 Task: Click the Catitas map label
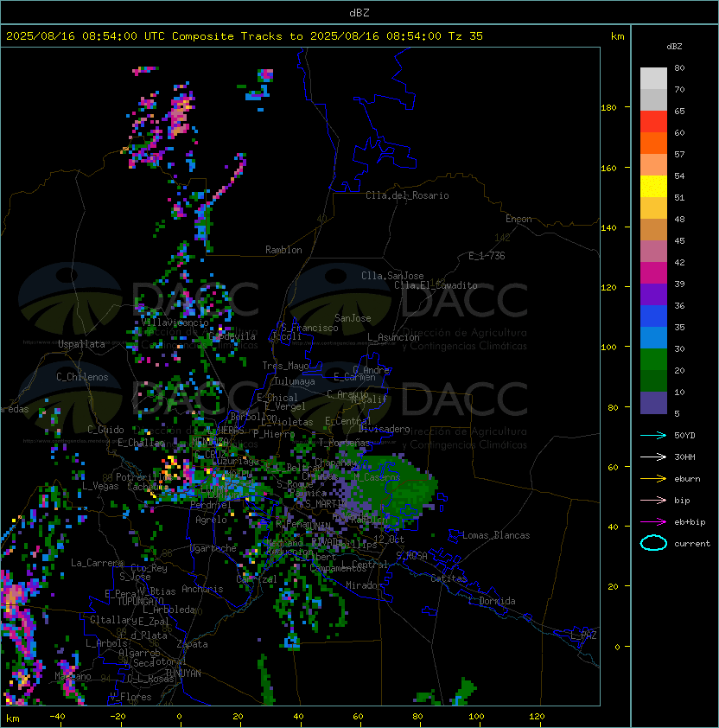449,578
